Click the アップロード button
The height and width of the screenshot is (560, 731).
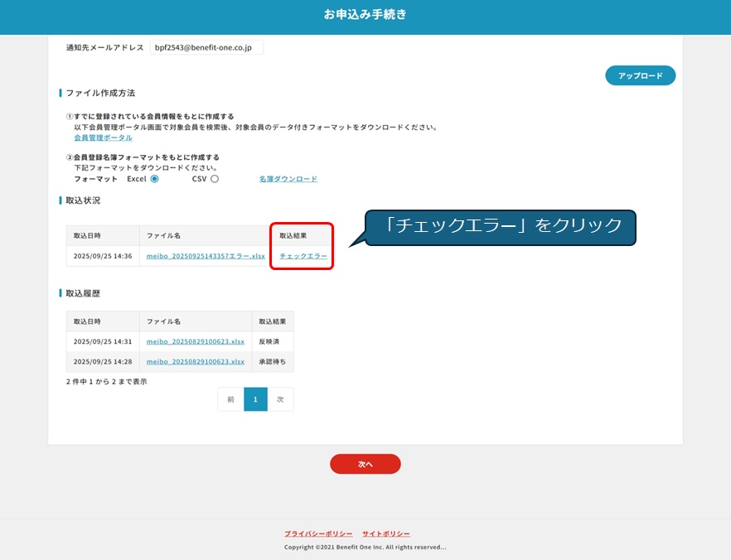click(640, 75)
